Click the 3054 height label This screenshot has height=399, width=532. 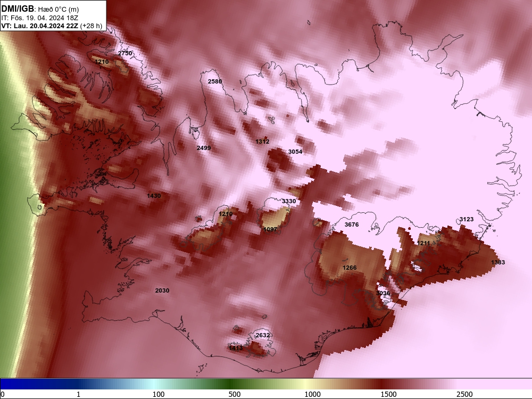tap(295, 152)
